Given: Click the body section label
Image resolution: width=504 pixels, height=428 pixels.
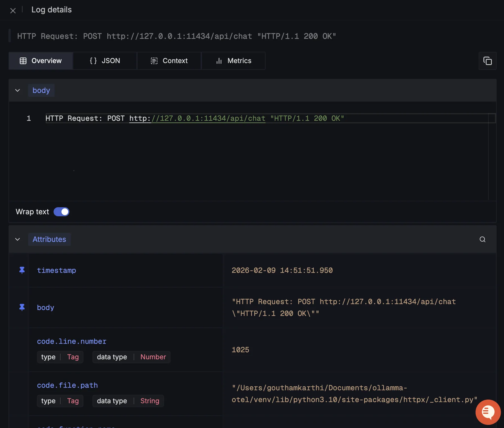Looking at the screenshot, I should pyautogui.click(x=41, y=90).
